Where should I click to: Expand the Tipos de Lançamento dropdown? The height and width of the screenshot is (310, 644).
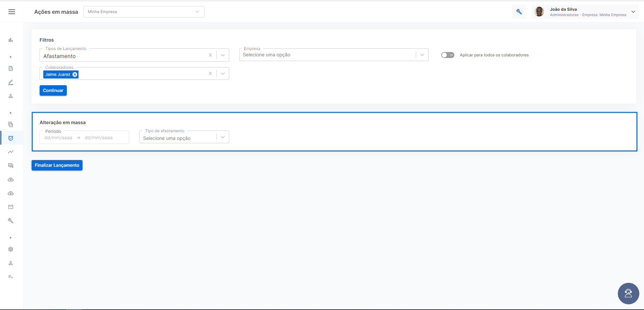(x=223, y=55)
